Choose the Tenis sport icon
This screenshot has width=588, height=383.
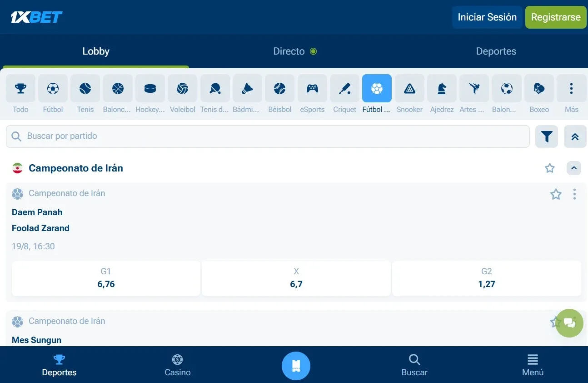click(x=85, y=88)
